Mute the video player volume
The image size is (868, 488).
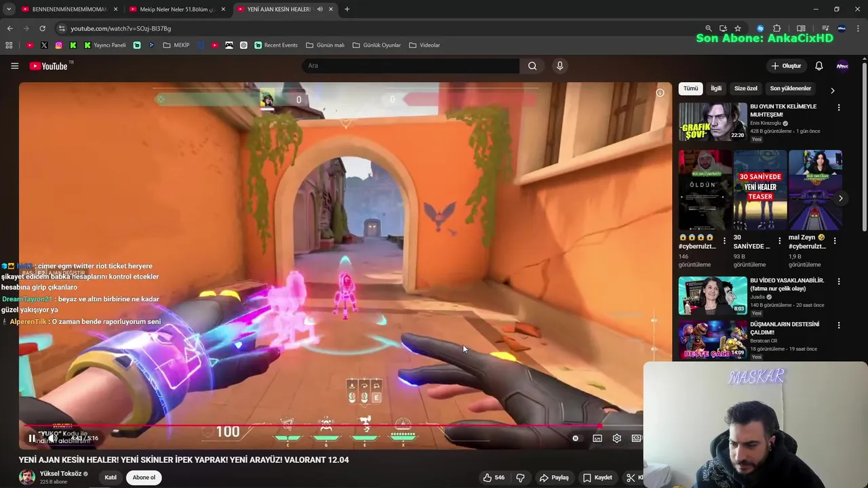point(52,439)
